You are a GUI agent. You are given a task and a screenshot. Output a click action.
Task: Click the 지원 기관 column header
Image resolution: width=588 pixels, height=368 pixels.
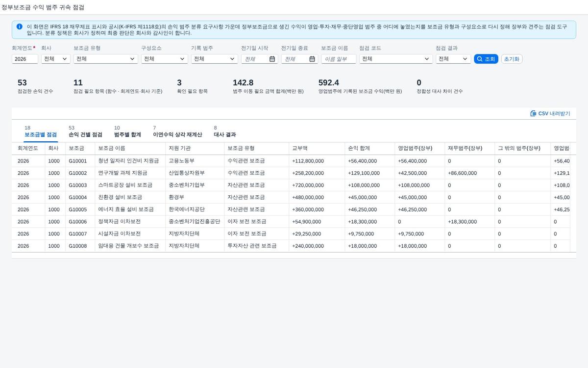coord(195,148)
